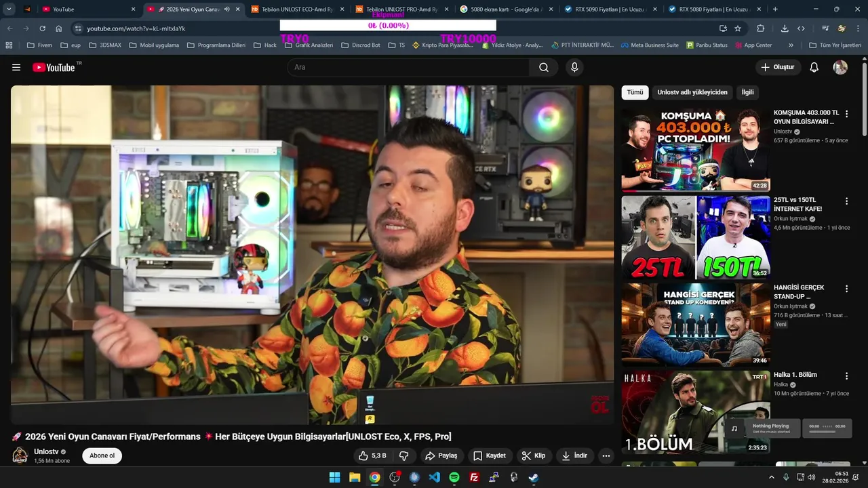Open FileZilla from the taskbar

[x=474, y=477]
